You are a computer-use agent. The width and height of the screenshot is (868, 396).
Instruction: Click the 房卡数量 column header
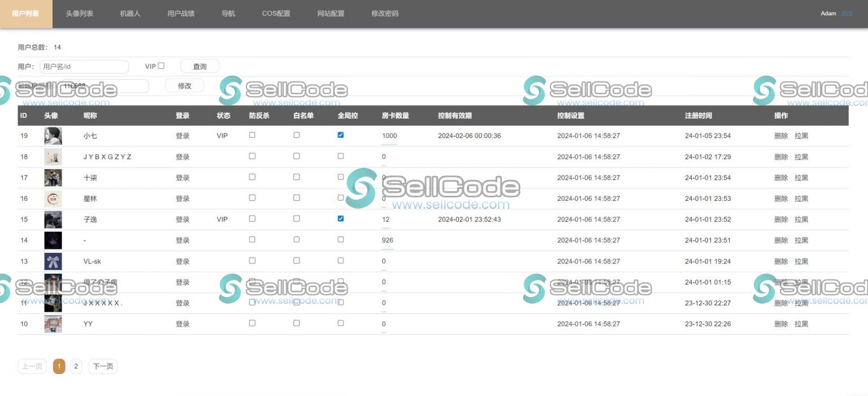pos(395,116)
